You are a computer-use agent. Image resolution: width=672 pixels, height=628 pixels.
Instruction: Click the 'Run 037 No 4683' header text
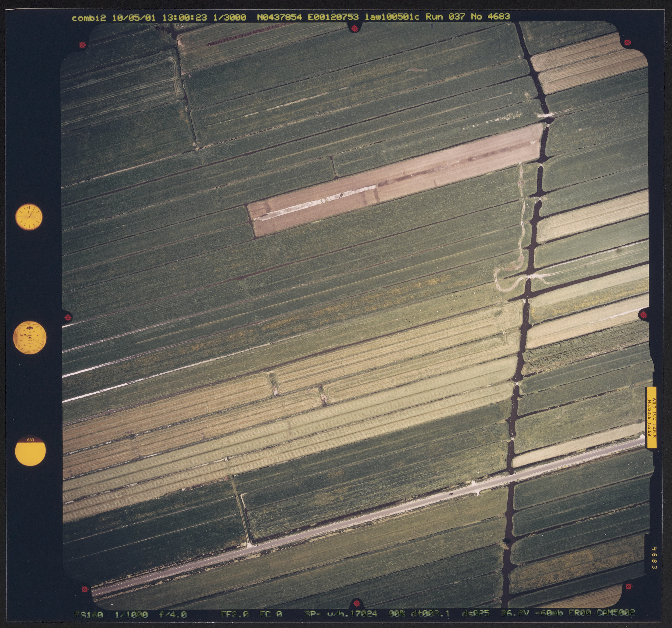point(468,17)
